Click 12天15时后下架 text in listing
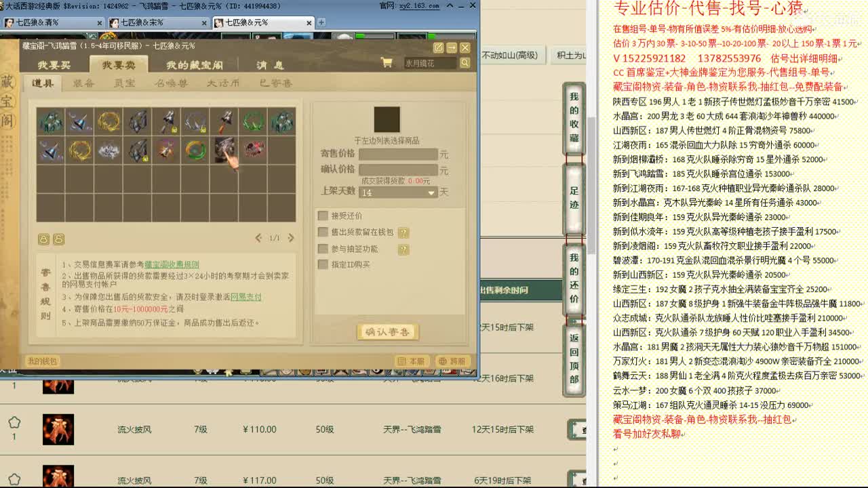Image resolution: width=868 pixels, height=488 pixels. (503, 429)
